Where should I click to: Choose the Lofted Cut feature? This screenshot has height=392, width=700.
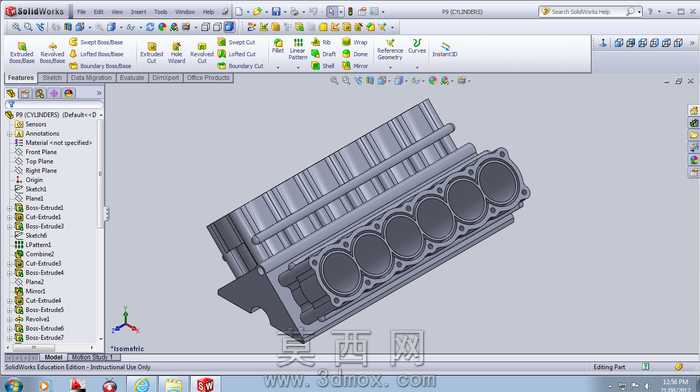pos(237,54)
